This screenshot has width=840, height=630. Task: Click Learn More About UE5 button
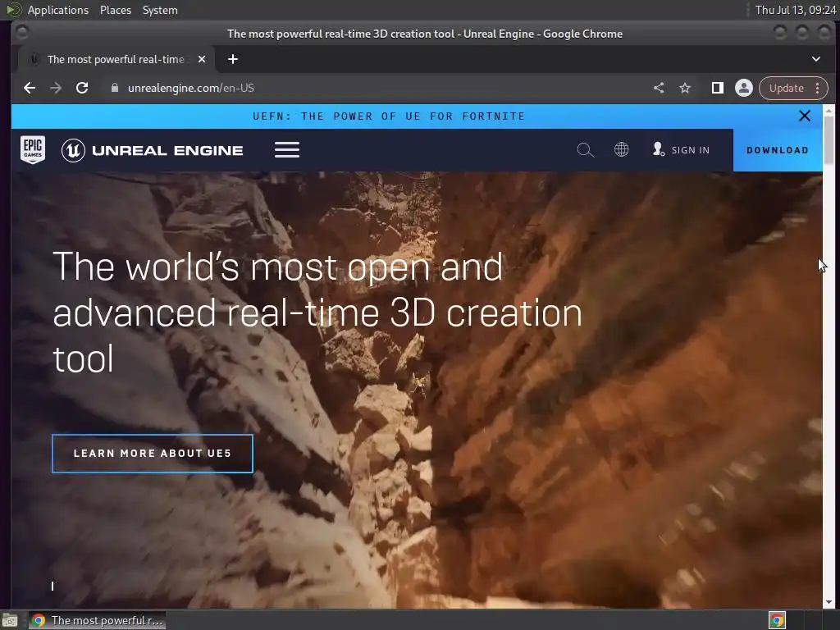(x=153, y=454)
